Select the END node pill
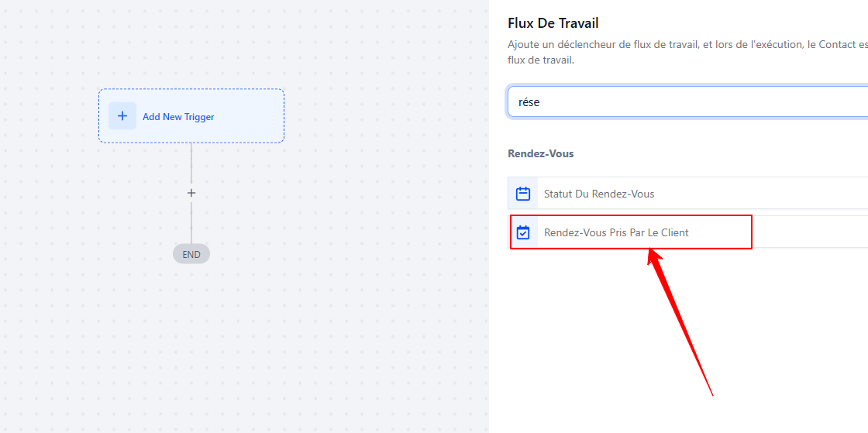868x433 pixels. click(191, 254)
